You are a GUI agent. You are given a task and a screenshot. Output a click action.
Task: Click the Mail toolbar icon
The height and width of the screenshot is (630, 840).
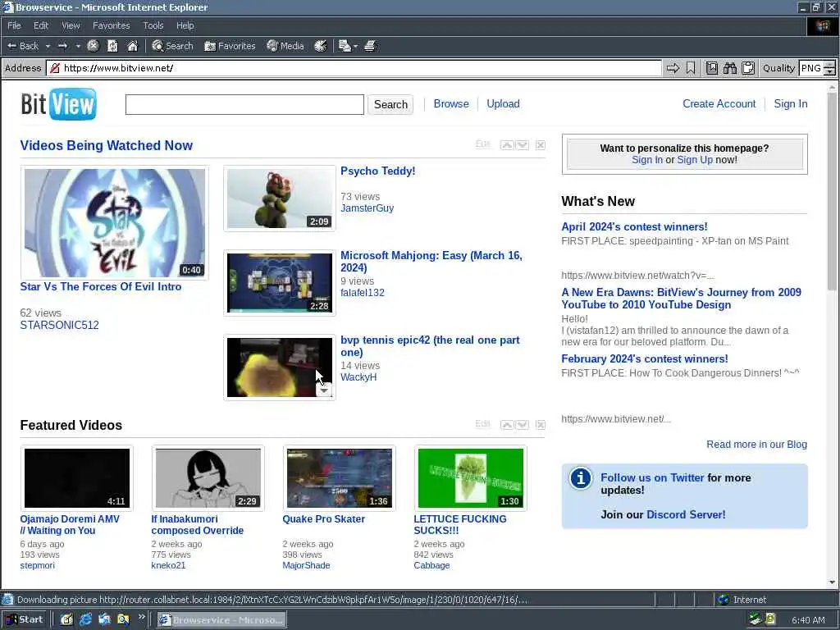click(x=345, y=46)
